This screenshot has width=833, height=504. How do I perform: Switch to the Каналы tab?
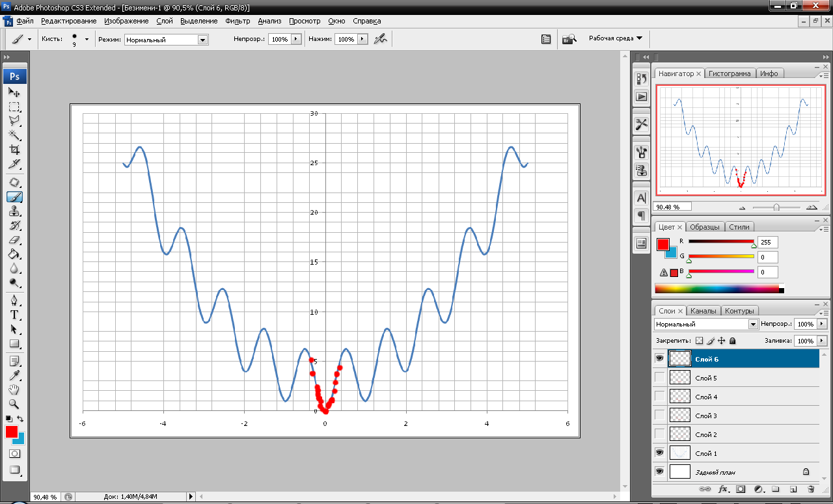point(703,311)
